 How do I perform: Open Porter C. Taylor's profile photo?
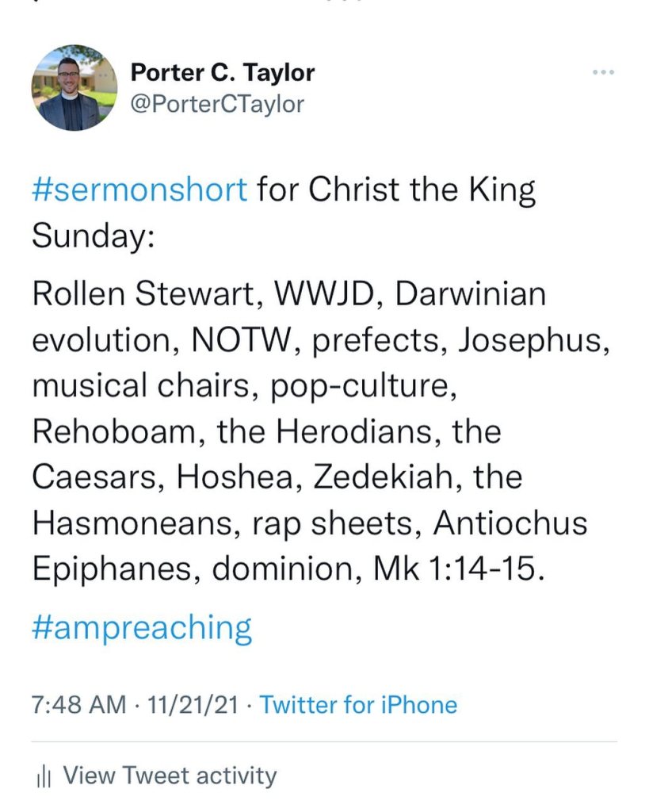point(70,88)
